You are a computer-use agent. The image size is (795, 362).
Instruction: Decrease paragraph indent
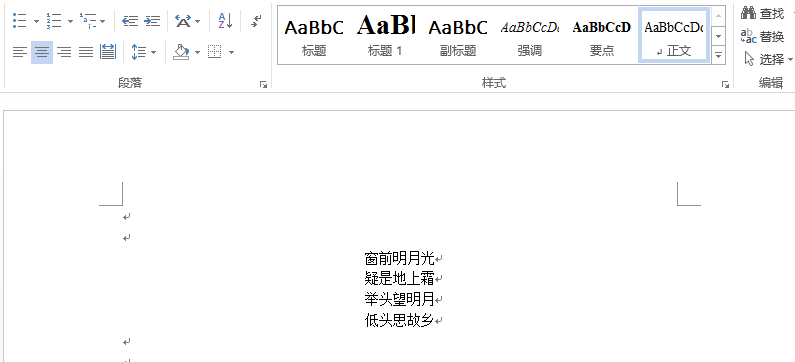(x=130, y=21)
